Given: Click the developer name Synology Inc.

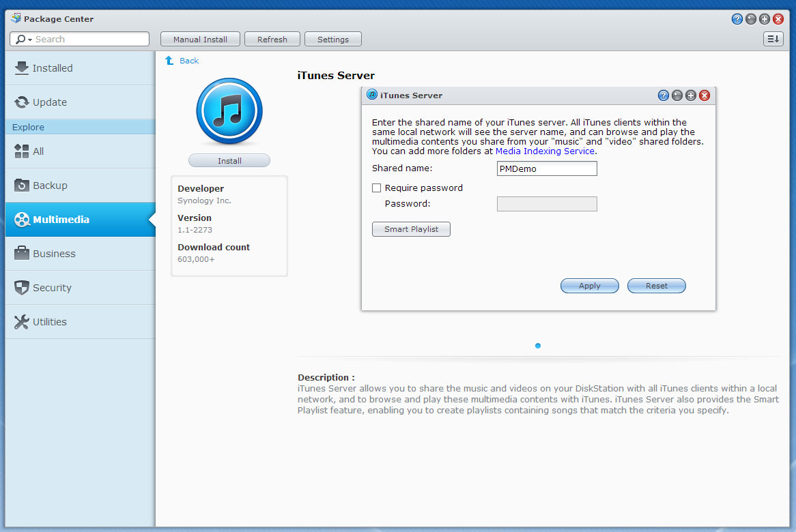Looking at the screenshot, I should tap(204, 201).
